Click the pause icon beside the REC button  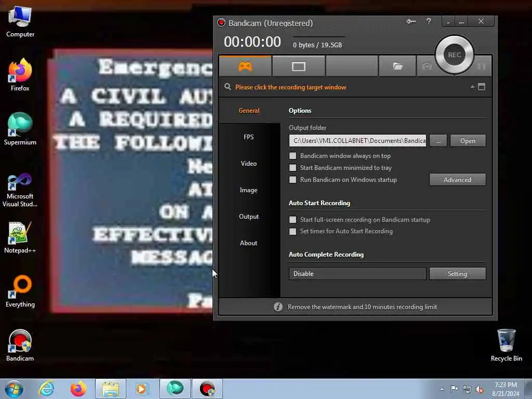click(482, 66)
